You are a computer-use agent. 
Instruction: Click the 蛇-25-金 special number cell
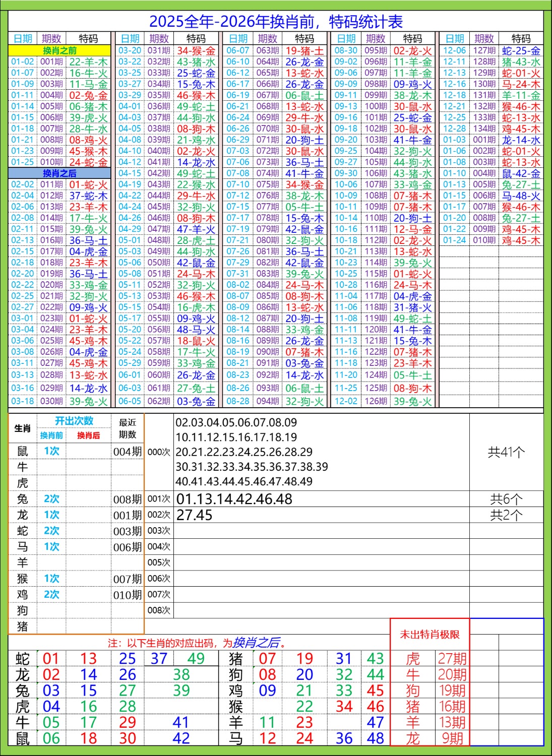click(x=521, y=51)
